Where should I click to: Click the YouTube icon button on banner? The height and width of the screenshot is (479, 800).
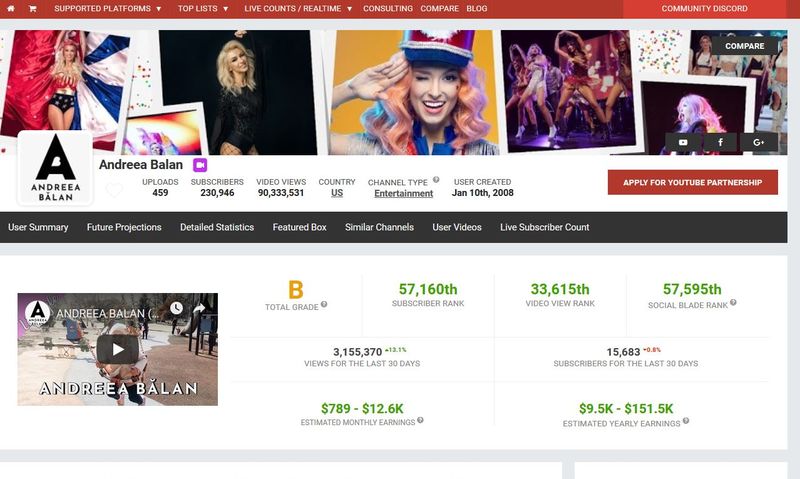point(683,143)
